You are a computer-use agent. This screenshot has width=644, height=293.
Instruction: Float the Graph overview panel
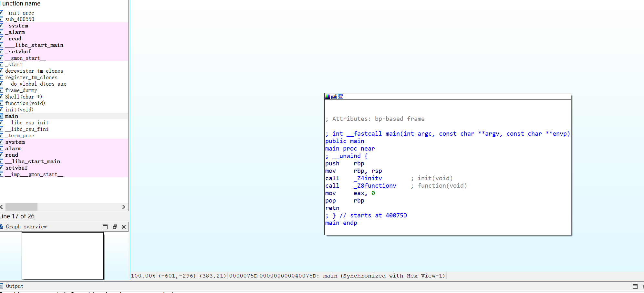(115, 227)
